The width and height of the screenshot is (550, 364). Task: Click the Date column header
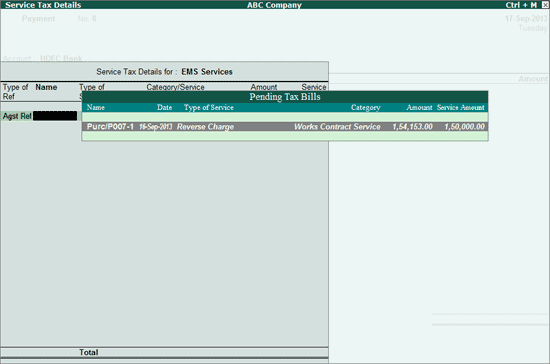(x=165, y=107)
